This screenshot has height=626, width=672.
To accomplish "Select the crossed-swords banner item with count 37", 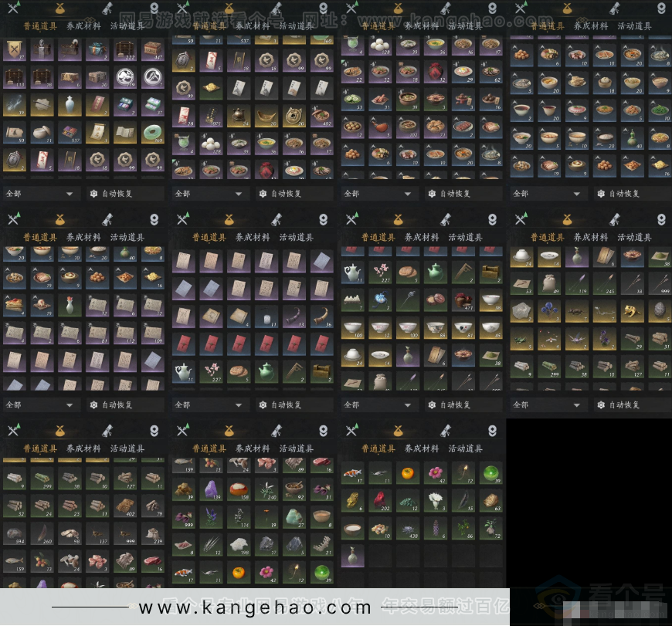I will point(14,49).
